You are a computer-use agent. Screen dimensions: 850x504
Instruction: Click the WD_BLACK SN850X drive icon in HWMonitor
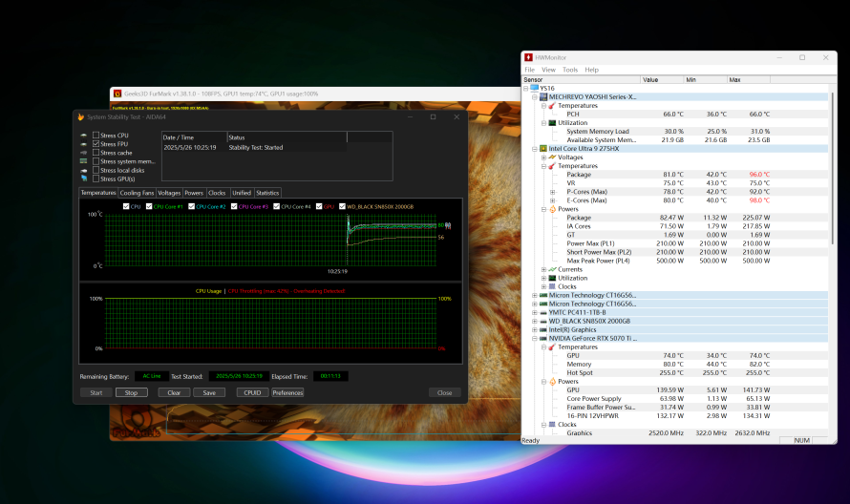pyautogui.click(x=541, y=321)
